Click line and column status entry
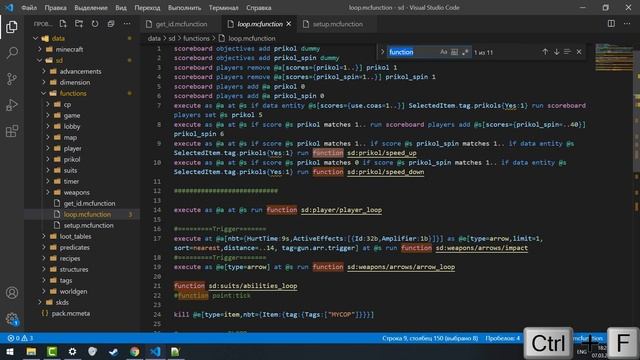This screenshot has width=640, height=360. pos(430,338)
